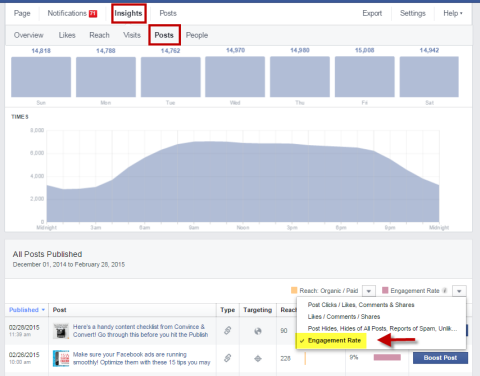Open Help dropdown menu

click(453, 13)
